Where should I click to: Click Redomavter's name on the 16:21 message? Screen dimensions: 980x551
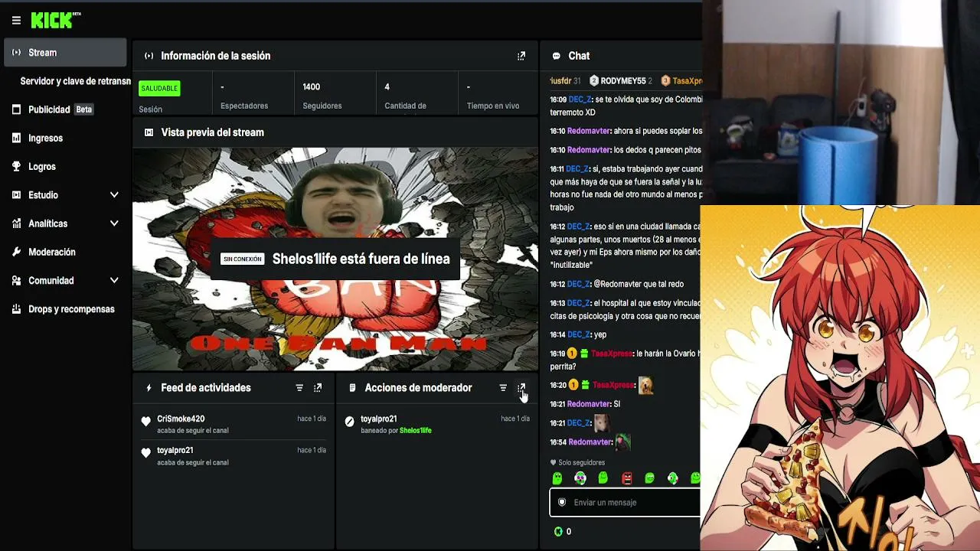point(589,404)
